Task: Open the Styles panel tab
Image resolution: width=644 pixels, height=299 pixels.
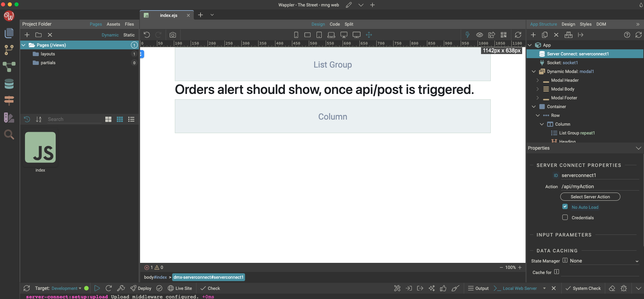Action: click(x=585, y=24)
